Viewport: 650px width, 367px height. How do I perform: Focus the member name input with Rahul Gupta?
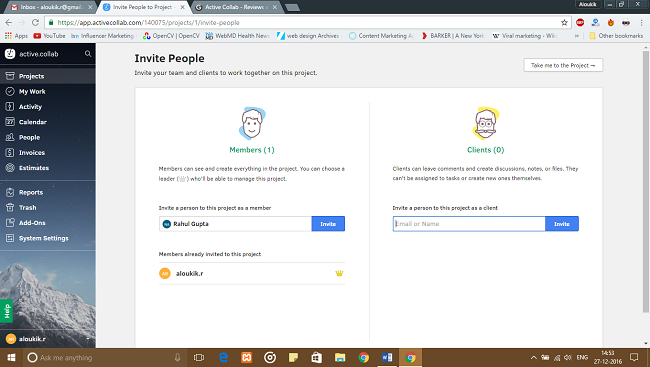coord(235,224)
